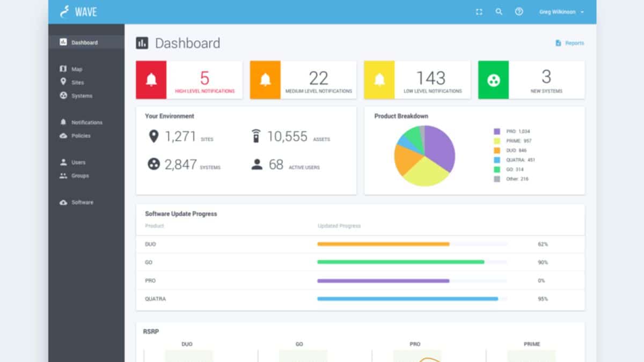This screenshot has height=362, width=644.
Task: Click the orange medium notifications bell
Action: (x=265, y=80)
